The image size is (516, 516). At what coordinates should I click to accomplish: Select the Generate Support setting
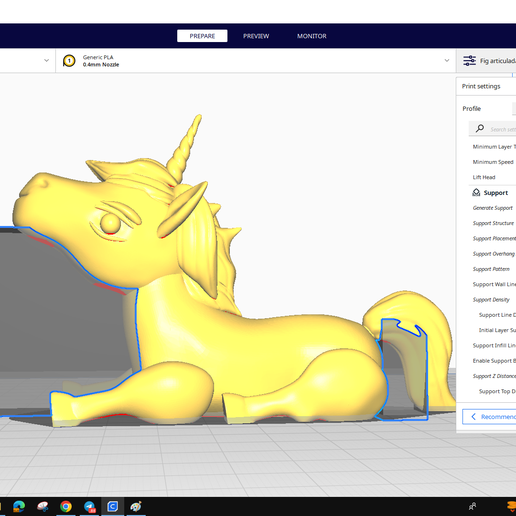(492, 208)
